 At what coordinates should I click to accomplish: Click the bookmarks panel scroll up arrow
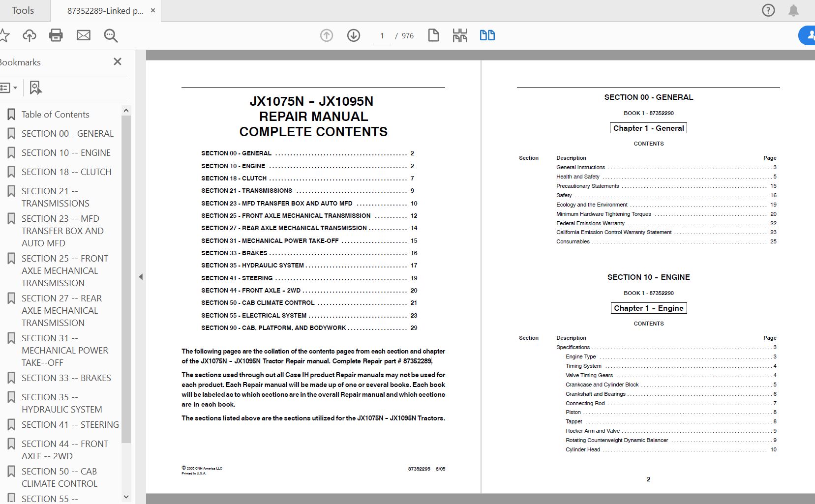[126, 111]
